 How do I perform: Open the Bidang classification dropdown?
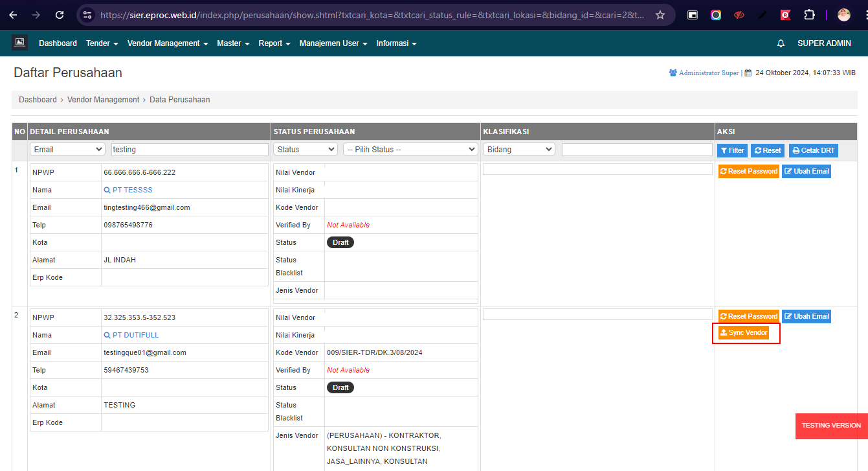tap(518, 150)
